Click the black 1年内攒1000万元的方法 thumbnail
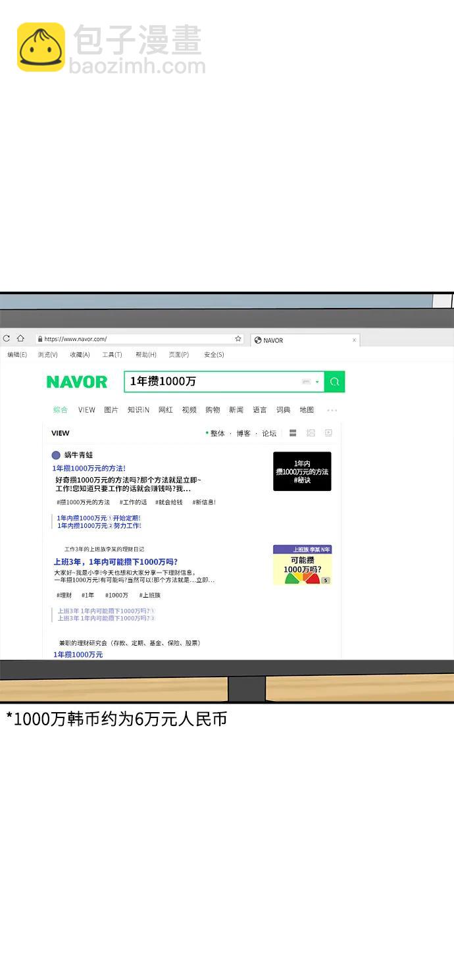The height and width of the screenshot is (980, 454). [x=302, y=471]
